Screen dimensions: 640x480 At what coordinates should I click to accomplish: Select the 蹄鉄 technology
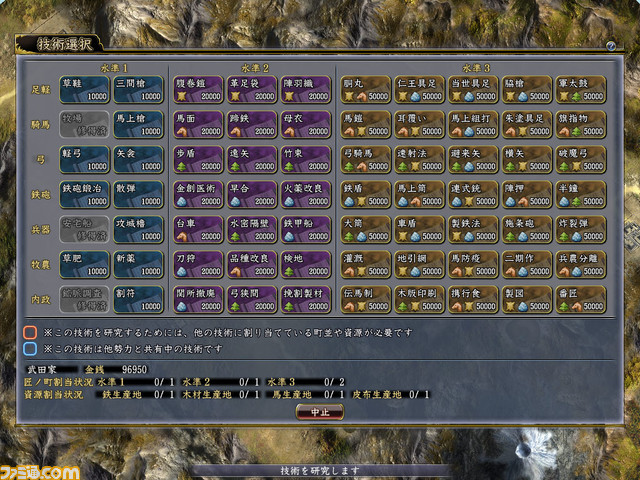click(252, 124)
